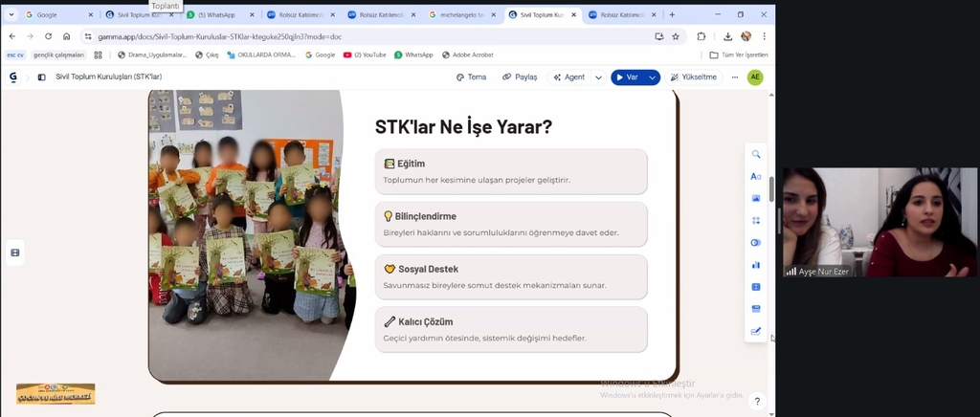Screen dimensions: 980x417
Task: Switch to the WhatsApp browser tab
Action: pos(217,15)
